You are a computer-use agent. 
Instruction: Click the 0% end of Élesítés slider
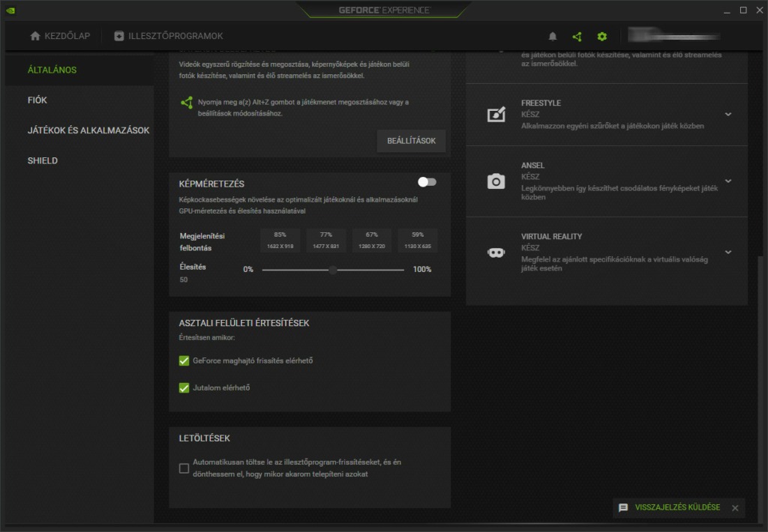(247, 270)
